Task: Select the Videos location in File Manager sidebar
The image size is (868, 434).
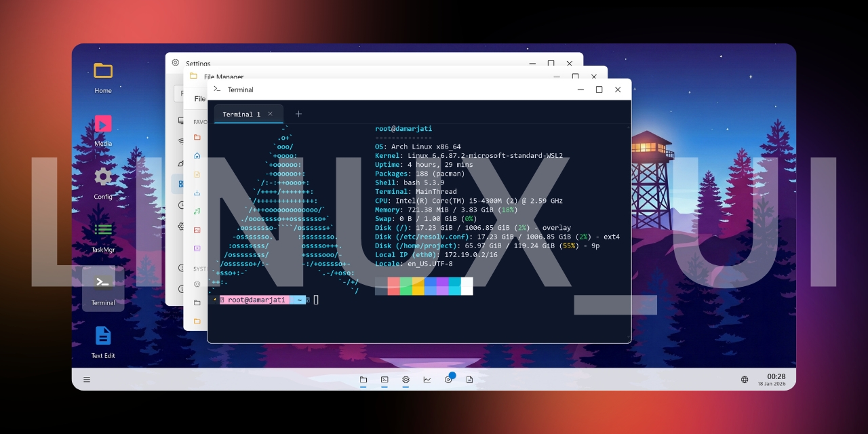Action: pos(199,247)
